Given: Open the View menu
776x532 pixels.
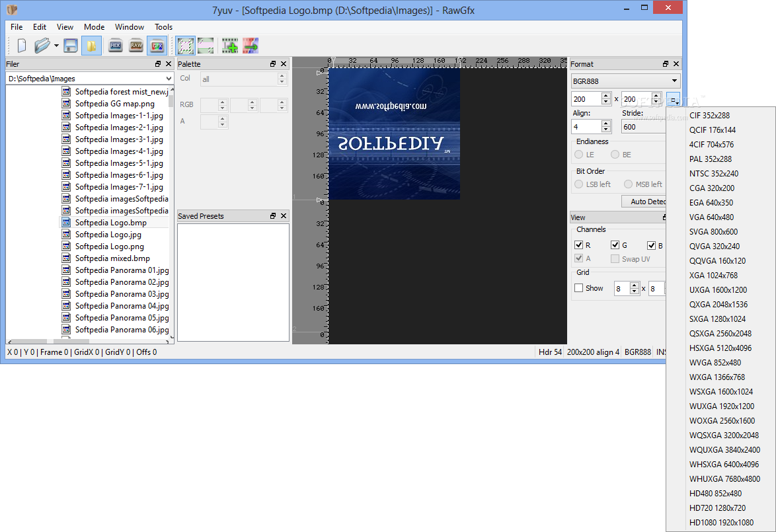Looking at the screenshot, I should [x=65, y=26].
